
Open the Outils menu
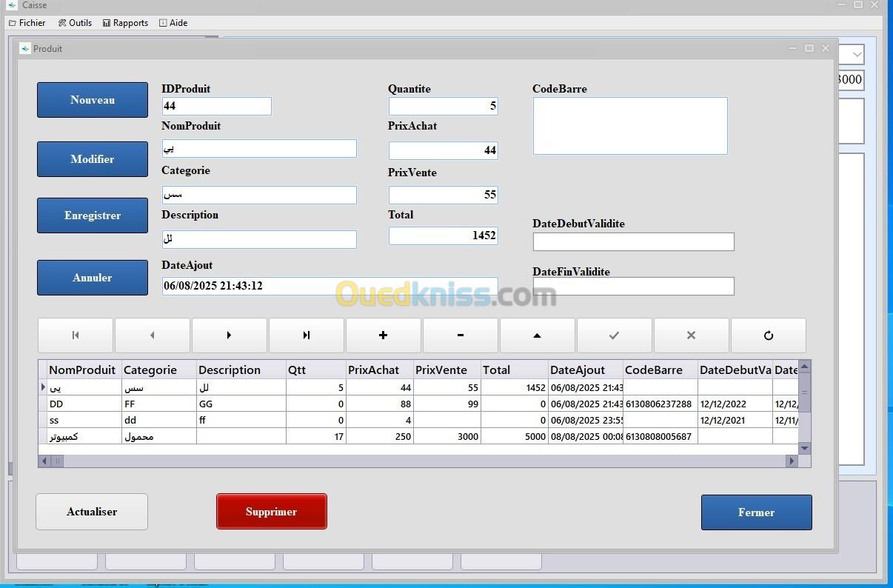(x=76, y=23)
